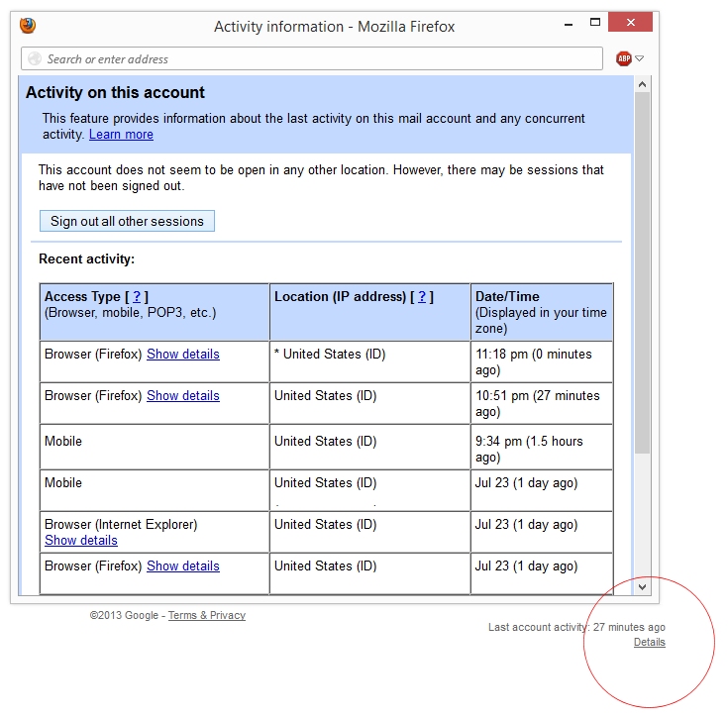Click the globe icon in the address bar
The width and height of the screenshot is (728, 719).
point(35,59)
